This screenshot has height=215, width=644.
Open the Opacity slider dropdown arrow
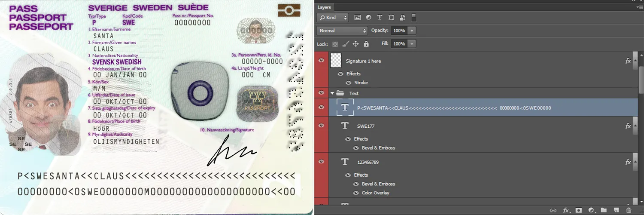412,31
